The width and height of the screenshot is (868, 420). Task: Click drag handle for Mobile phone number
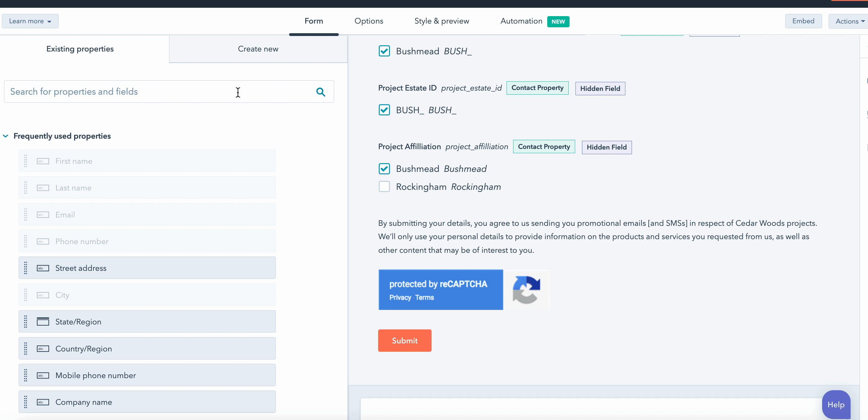[x=26, y=375]
